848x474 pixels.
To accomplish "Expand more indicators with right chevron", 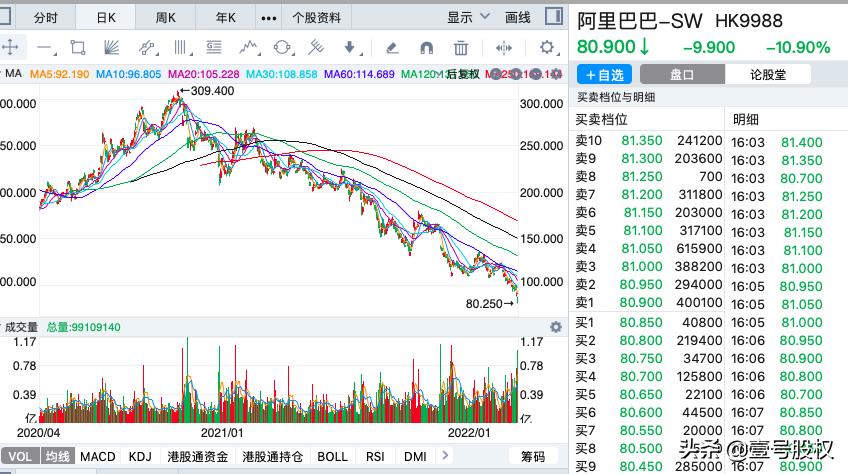I will tap(445, 456).
